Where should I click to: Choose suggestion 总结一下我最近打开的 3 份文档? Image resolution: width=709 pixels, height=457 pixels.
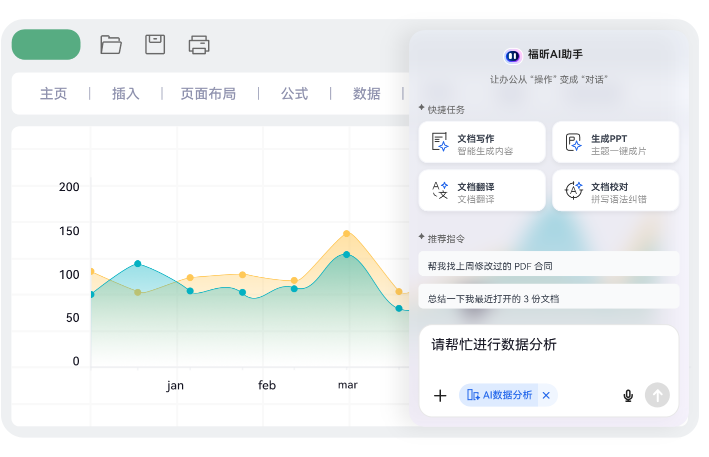click(x=548, y=297)
